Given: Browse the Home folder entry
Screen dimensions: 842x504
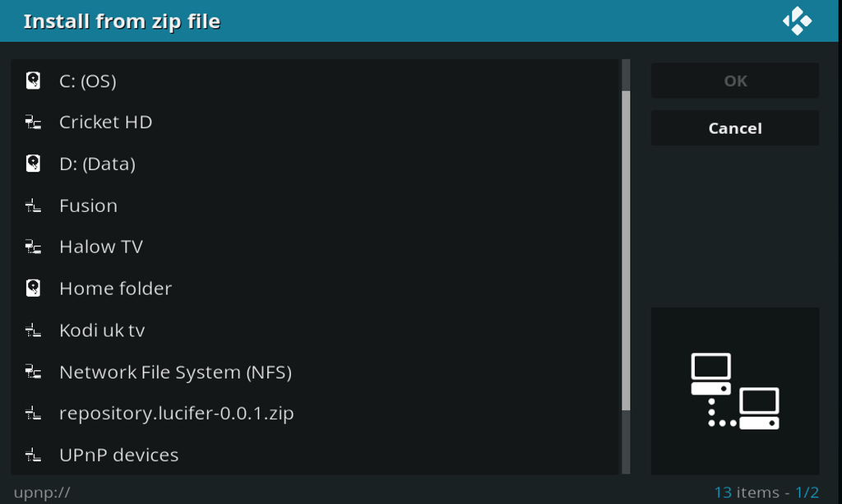Looking at the screenshot, I should 115,289.
